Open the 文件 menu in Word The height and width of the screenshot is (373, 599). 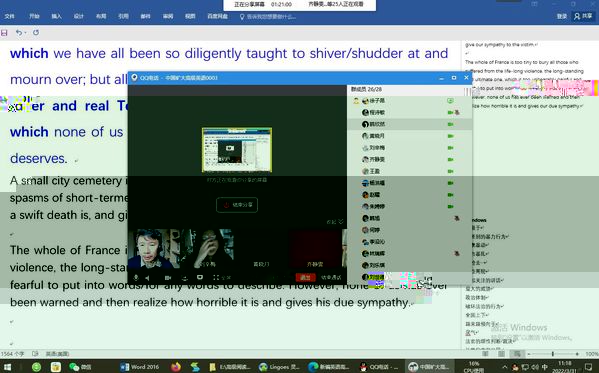[10, 16]
